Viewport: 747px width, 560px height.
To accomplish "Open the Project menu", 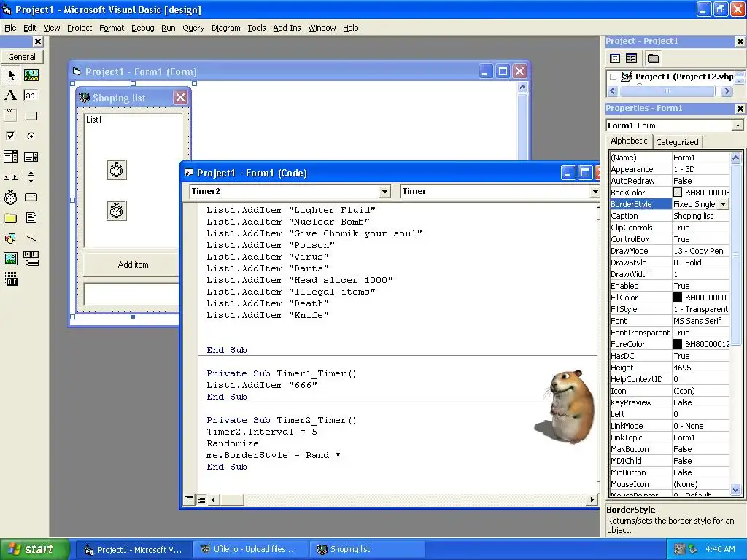I will [x=79, y=28].
